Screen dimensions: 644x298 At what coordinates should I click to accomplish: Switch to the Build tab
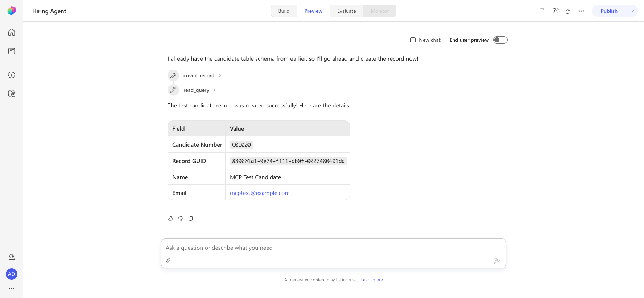(x=284, y=11)
